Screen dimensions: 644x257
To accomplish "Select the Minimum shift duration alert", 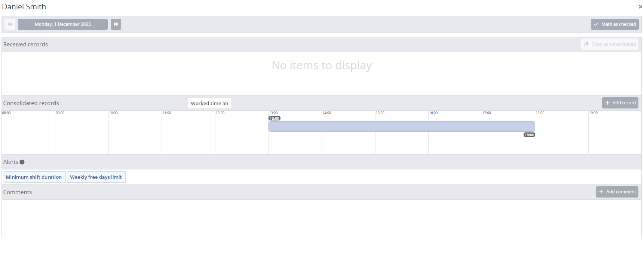I will tap(34, 177).
